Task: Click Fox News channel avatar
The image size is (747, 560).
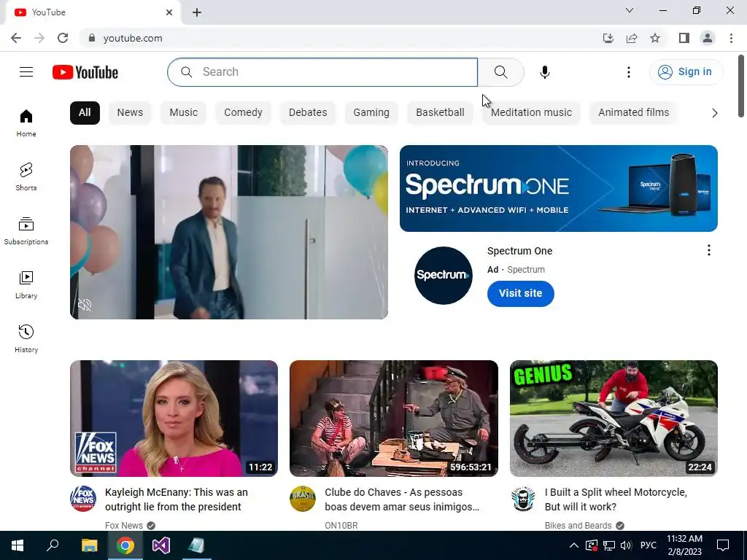Action: [x=83, y=499]
